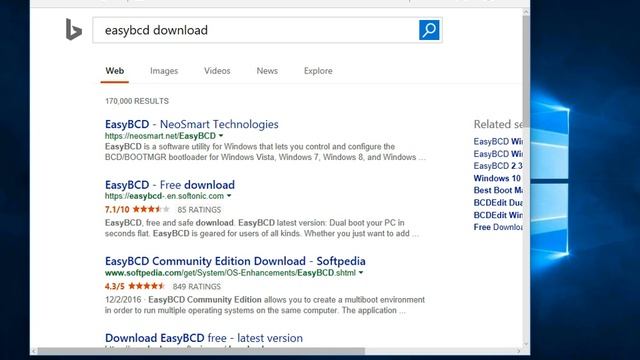Screen dimensions: 640x360
Task: Click the horizontal scrollbar thumb
Action: 201,351
